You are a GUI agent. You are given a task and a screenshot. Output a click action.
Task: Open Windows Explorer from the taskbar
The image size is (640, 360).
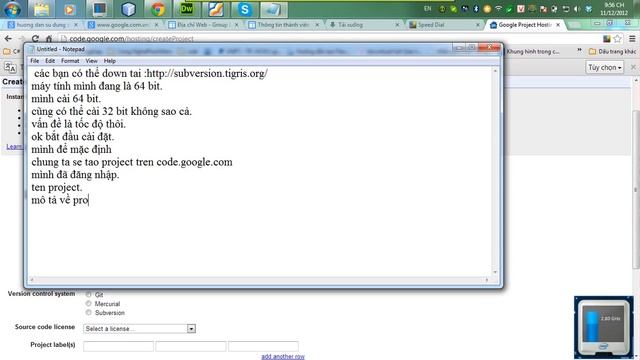[x=42, y=9]
